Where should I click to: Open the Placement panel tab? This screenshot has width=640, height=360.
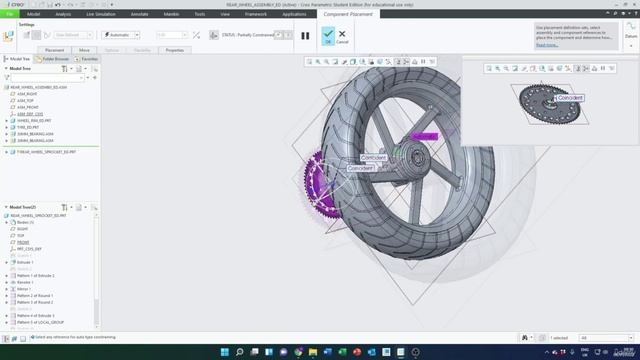pyautogui.click(x=55, y=50)
